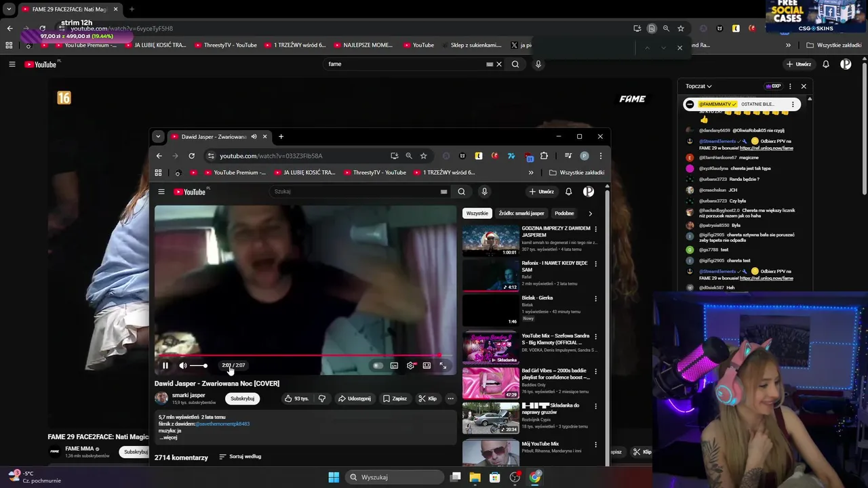
Task: Open more actions menu next to Klip
Action: click(450, 399)
